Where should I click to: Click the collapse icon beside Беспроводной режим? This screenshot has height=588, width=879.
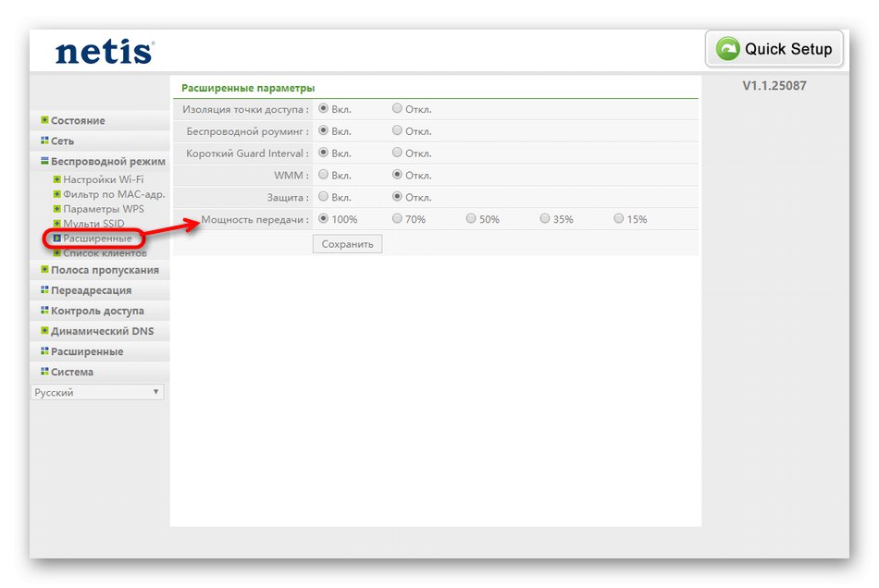pyautogui.click(x=44, y=161)
